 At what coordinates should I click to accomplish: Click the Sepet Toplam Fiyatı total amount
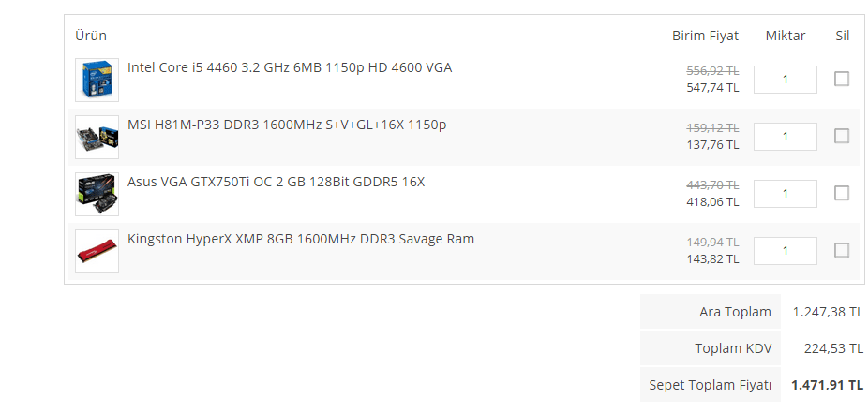[x=827, y=385]
